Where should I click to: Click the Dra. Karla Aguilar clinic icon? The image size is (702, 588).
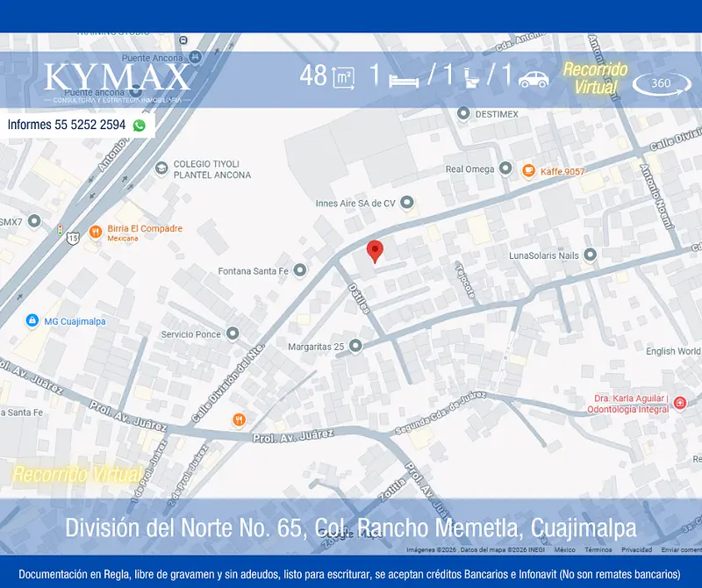pyautogui.click(x=680, y=403)
